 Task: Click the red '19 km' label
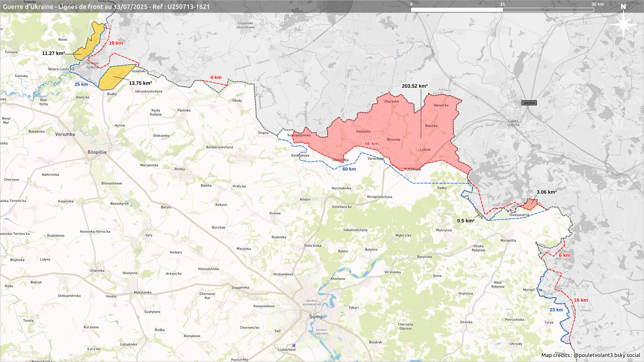click(116, 43)
